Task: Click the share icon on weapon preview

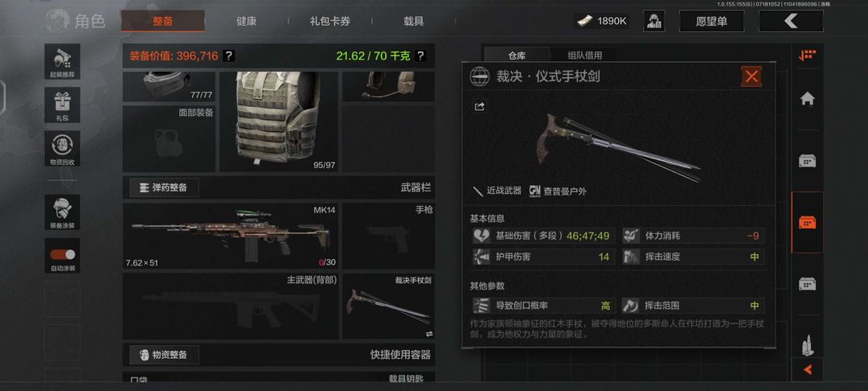Action: (479, 106)
